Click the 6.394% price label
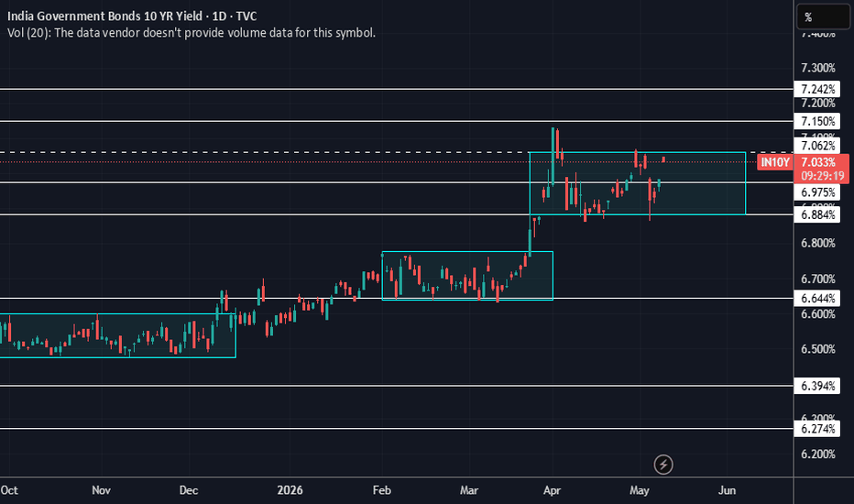This screenshot has width=854, height=504. tap(817, 386)
